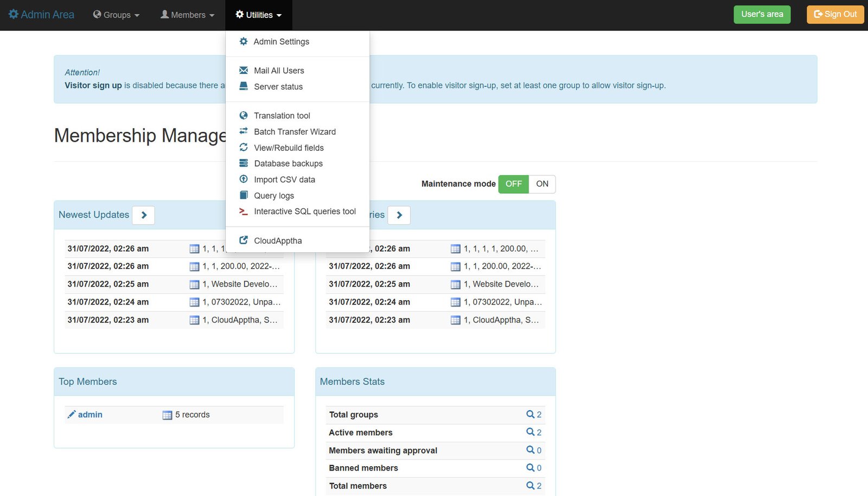868x496 pixels.
Task: Open Newest Updates record '1, CloudApptha, S…'
Action: (240, 320)
